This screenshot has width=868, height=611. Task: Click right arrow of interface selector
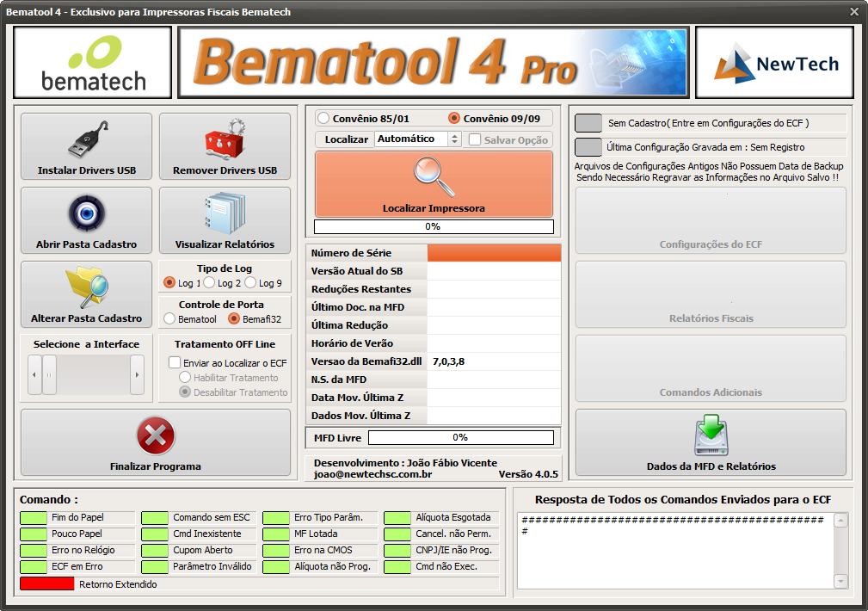click(x=137, y=374)
